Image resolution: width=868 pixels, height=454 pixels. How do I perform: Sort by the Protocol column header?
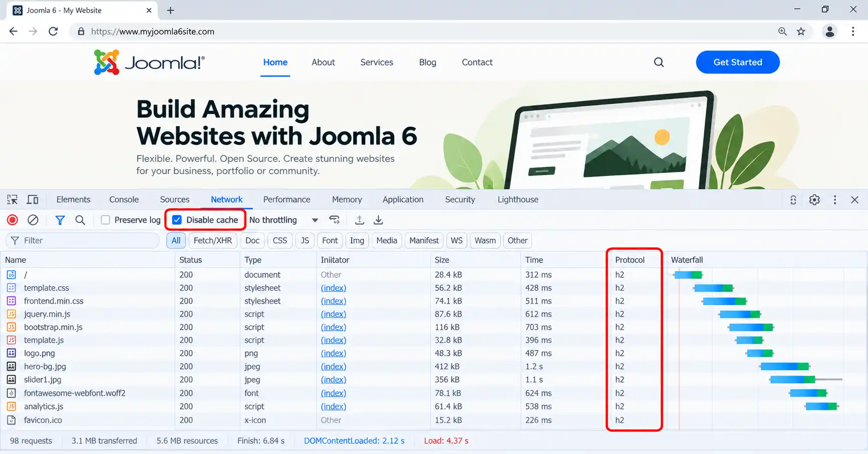pos(630,260)
